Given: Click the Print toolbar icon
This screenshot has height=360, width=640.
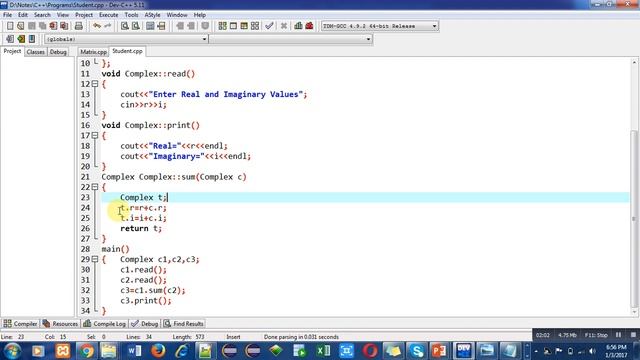Looking at the screenshot, I should click(78, 26).
